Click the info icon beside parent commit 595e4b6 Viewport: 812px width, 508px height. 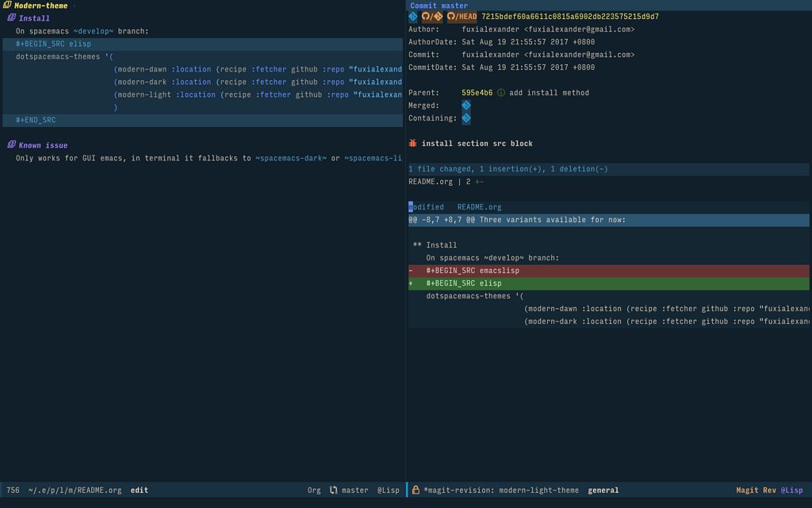pyautogui.click(x=500, y=93)
